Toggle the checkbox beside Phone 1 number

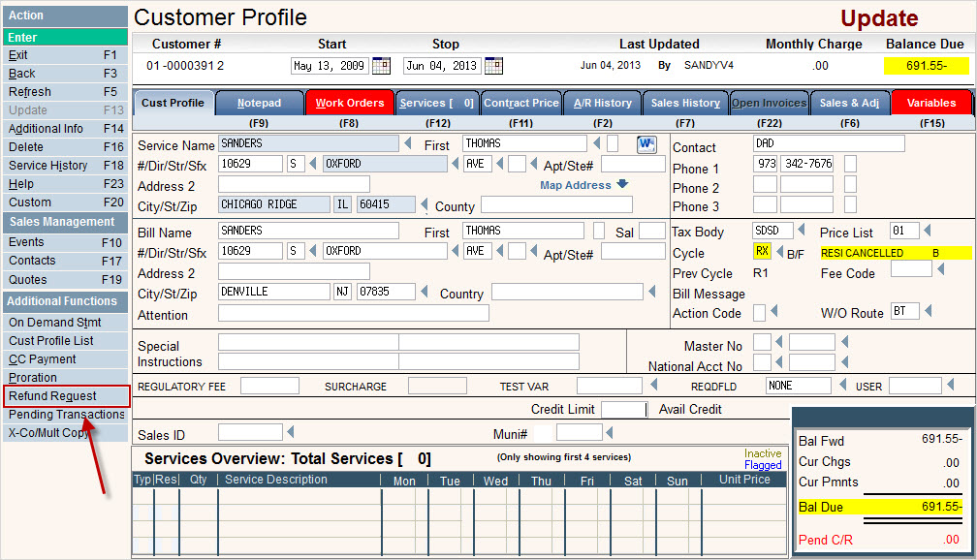click(x=850, y=164)
